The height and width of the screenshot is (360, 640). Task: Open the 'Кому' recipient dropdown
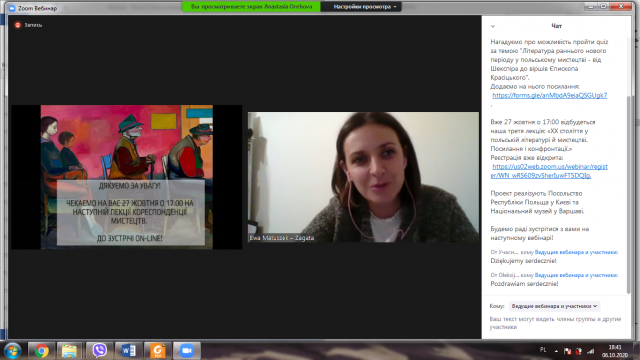pos(554,306)
